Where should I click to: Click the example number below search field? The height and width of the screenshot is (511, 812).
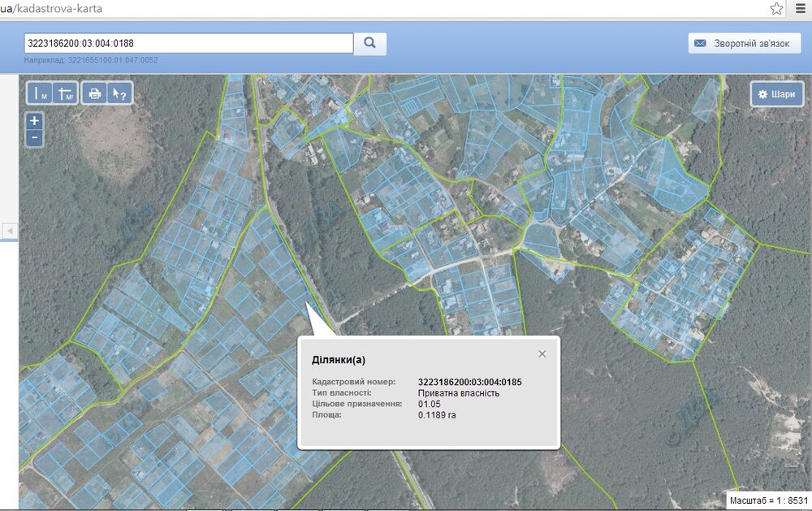coord(91,60)
